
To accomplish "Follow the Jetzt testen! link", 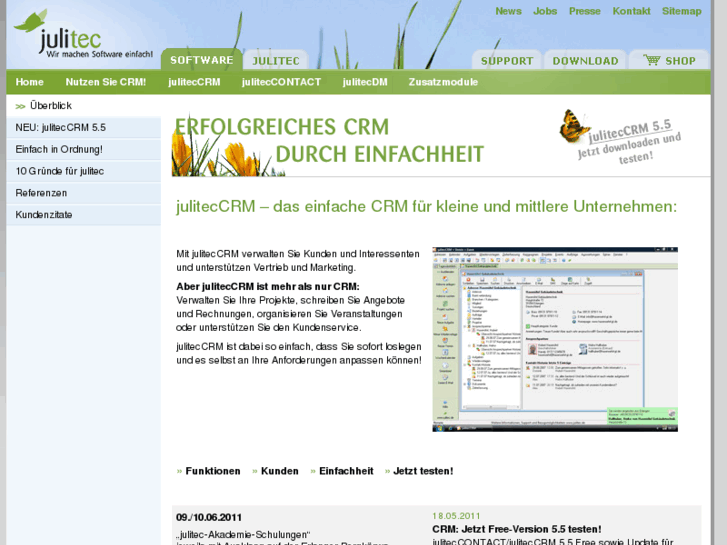I will click(x=423, y=471).
